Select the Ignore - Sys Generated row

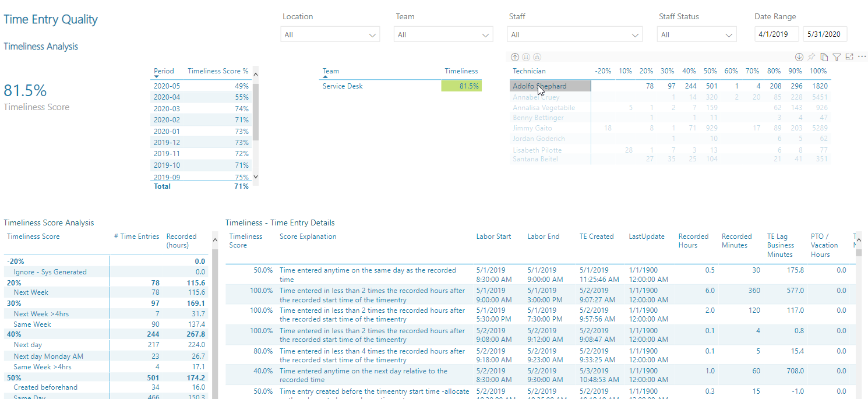pyautogui.click(x=105, y=272)
